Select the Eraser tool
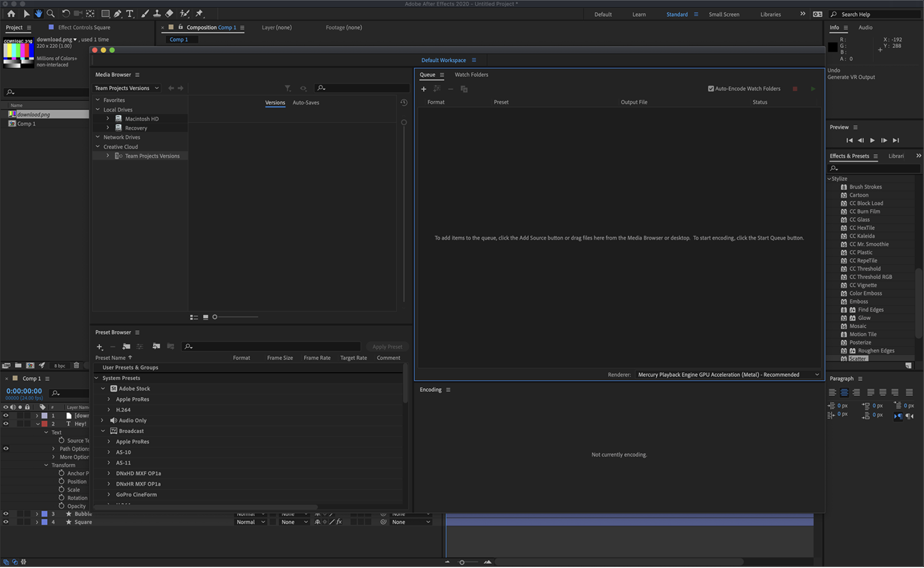This screenshot has width=924, height=568. pos(170,14)
